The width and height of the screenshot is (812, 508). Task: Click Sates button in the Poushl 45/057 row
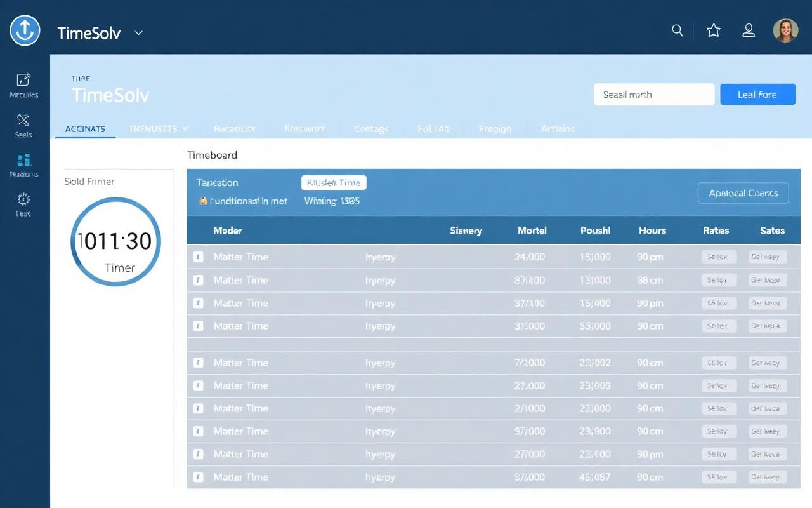point(768,477)
